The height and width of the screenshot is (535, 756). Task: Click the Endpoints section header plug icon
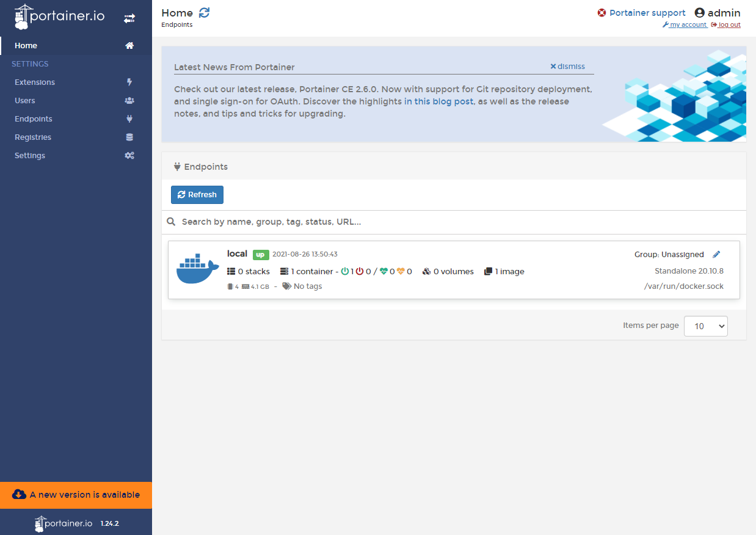pos(178,166)
